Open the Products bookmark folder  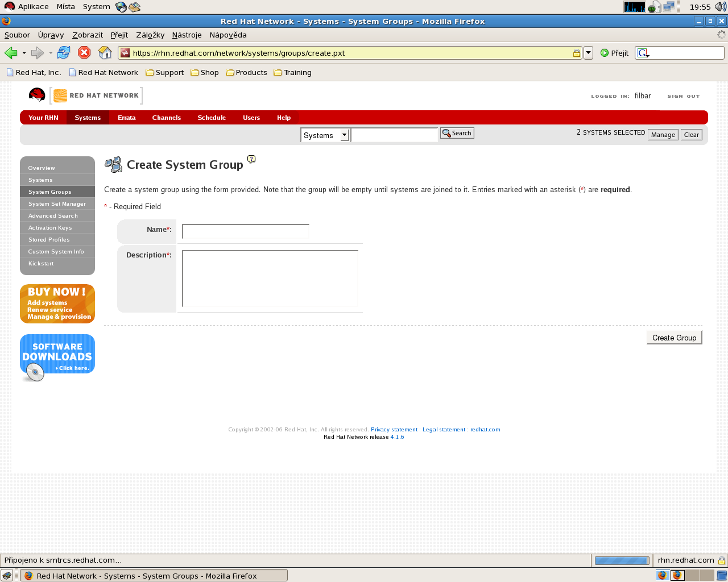point(246,73)
